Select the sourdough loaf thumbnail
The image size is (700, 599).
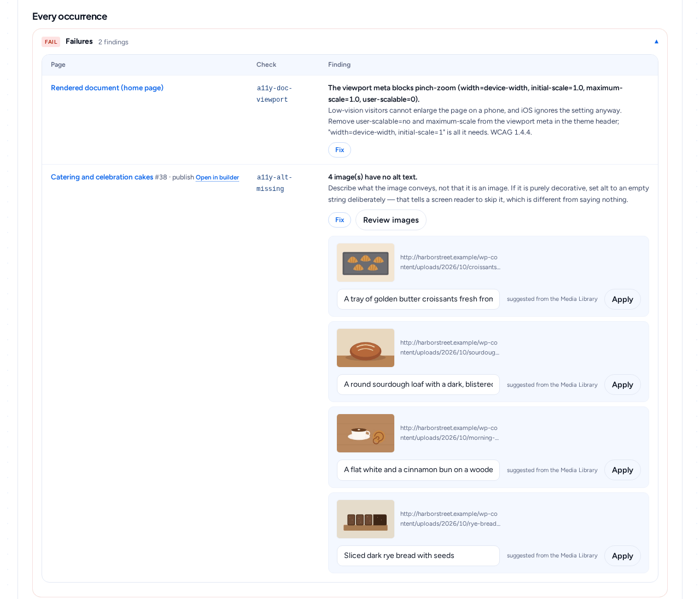(x=365, y=348)
